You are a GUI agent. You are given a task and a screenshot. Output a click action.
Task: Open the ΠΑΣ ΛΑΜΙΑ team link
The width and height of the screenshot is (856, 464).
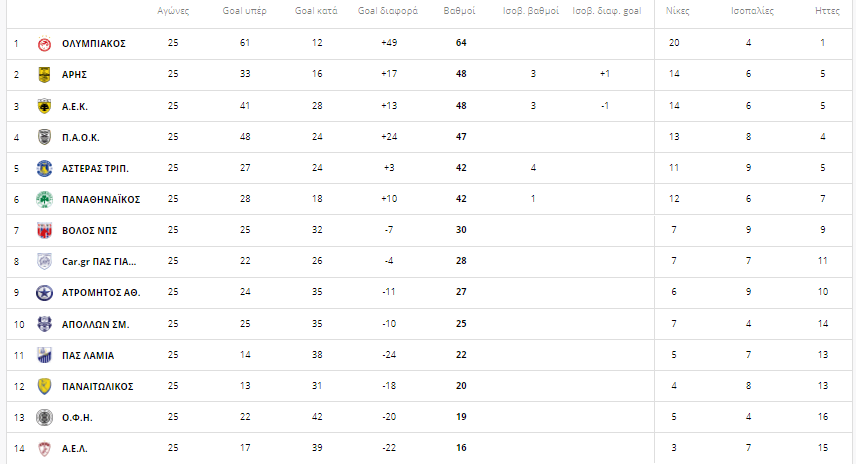(89, 355)
